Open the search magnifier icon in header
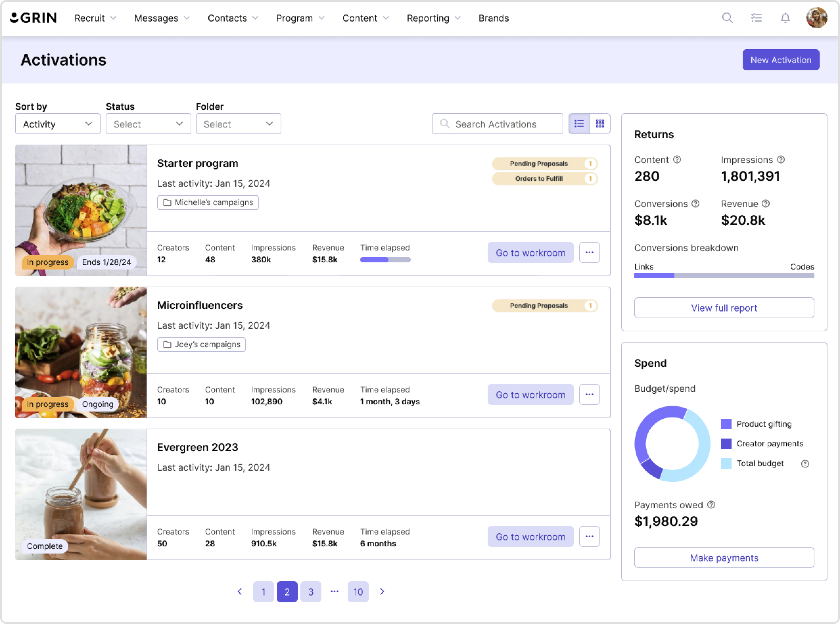840x624 pixels. tap(727, 18)
